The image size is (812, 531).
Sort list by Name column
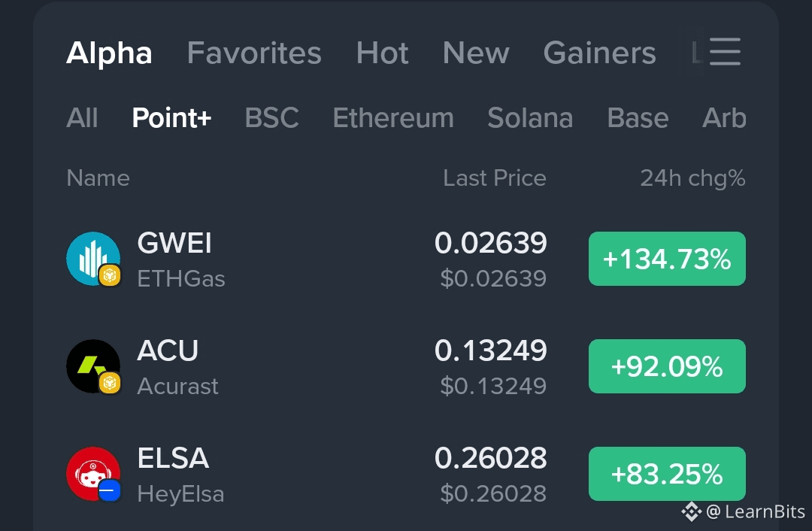[98, 178]
